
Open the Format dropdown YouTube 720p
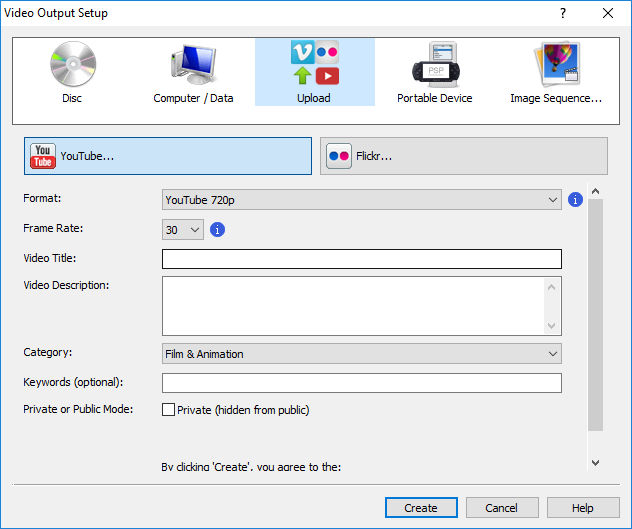point(361,200)
